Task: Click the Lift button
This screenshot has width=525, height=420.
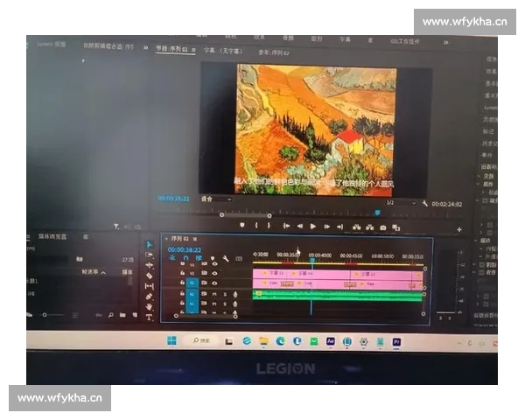Action: (357, 227)
